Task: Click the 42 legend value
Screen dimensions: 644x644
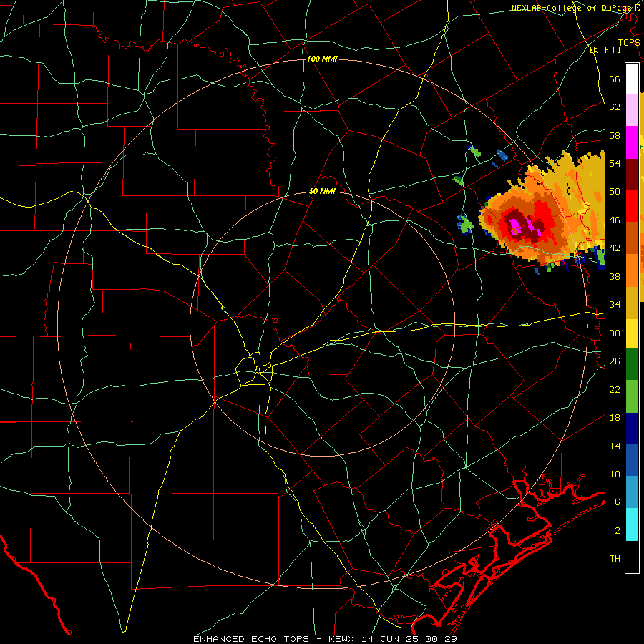Action: 615,248
